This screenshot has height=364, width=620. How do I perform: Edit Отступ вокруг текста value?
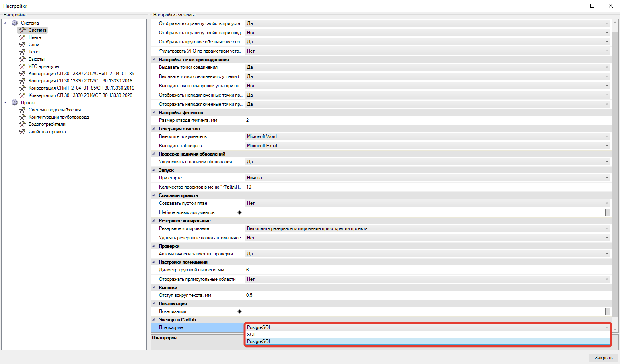tap(428, 295)
